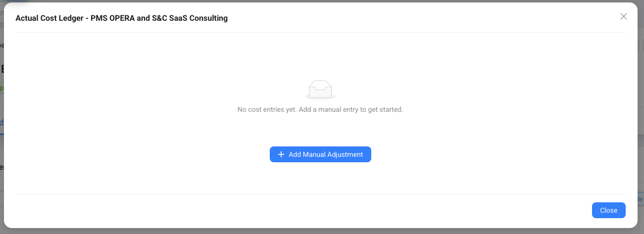Click the empty inbox tray icon
This screenshot has width=644, height=234.
pyautogui.click(x=320, y=90)
